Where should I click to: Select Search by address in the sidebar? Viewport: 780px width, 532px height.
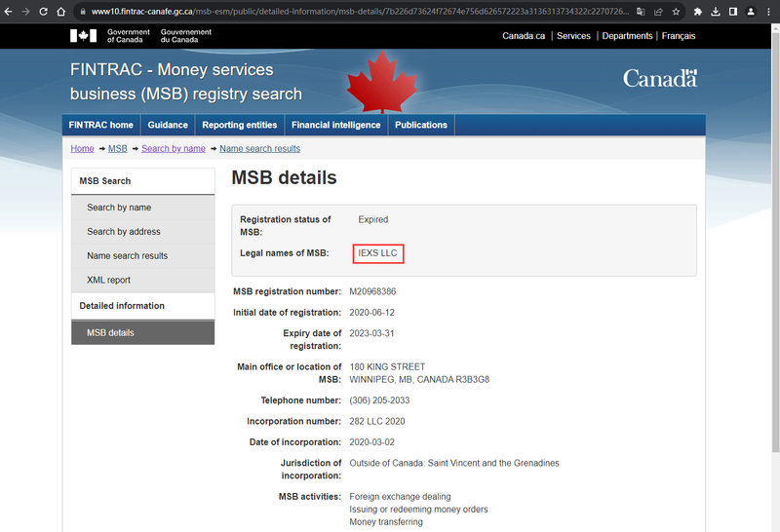142,232
